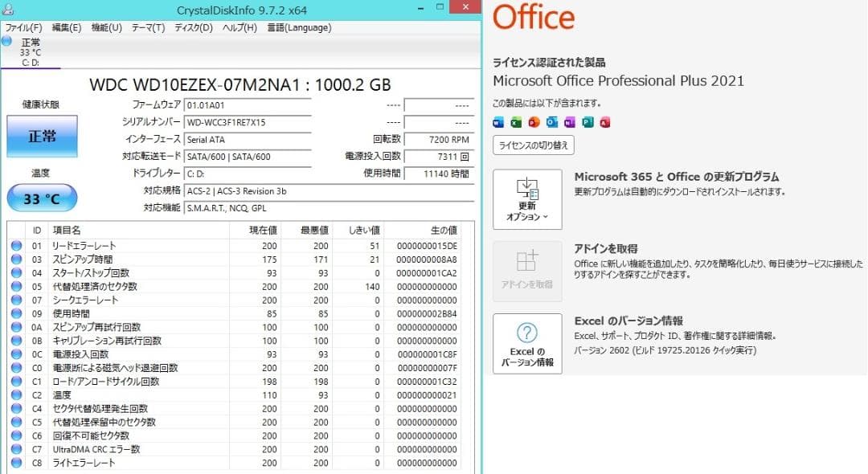Screen dimensions: 868x474
Task: Click the transfer mode field SATA/600 | SATA/600
Action: [248, 157]
